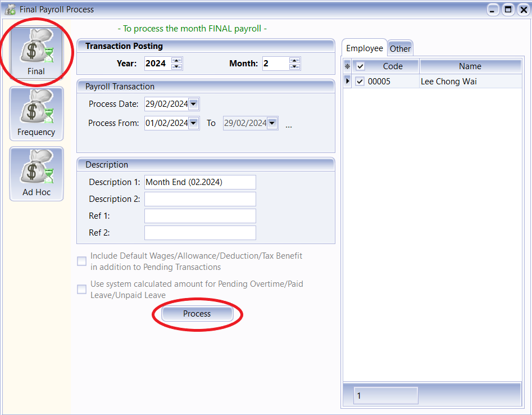Screen dimensions: 532x415
Task: Open the Ad Hoc payroll process icon
Action: [x=36, y=174]
